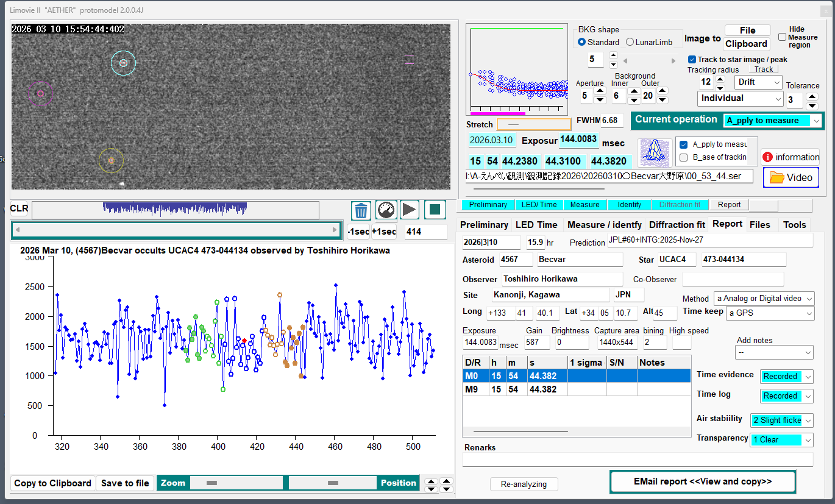Image resolution: width=835 pixels, height=504 pixels.
Task: Click EMail report View and copy button
Action: (x=702, y=481)
